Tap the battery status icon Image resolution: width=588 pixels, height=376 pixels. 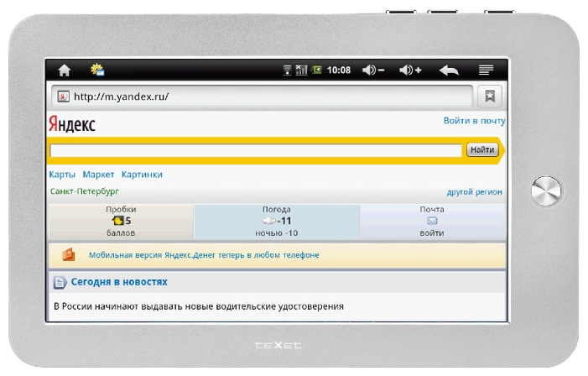[x=316, y=70]
